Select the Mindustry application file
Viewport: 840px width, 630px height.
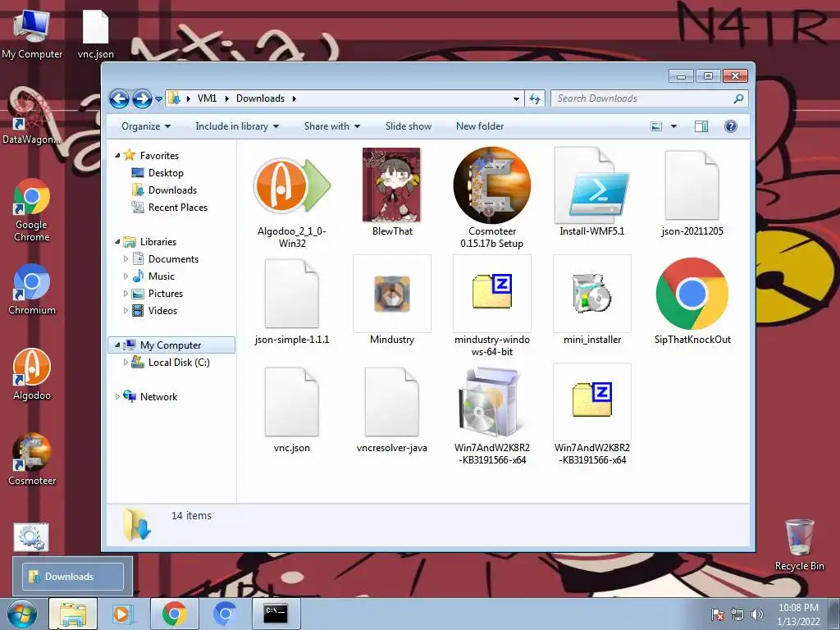pos(392,300)
